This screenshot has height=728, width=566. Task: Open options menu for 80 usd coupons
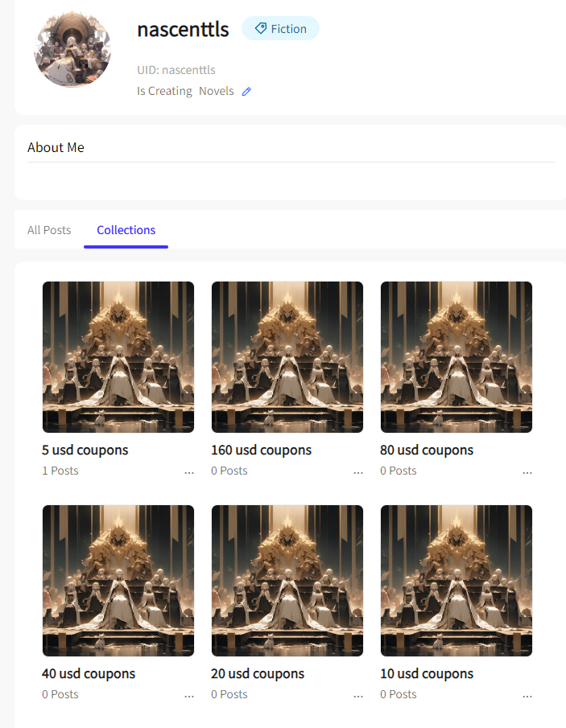(x=527, y=473)
